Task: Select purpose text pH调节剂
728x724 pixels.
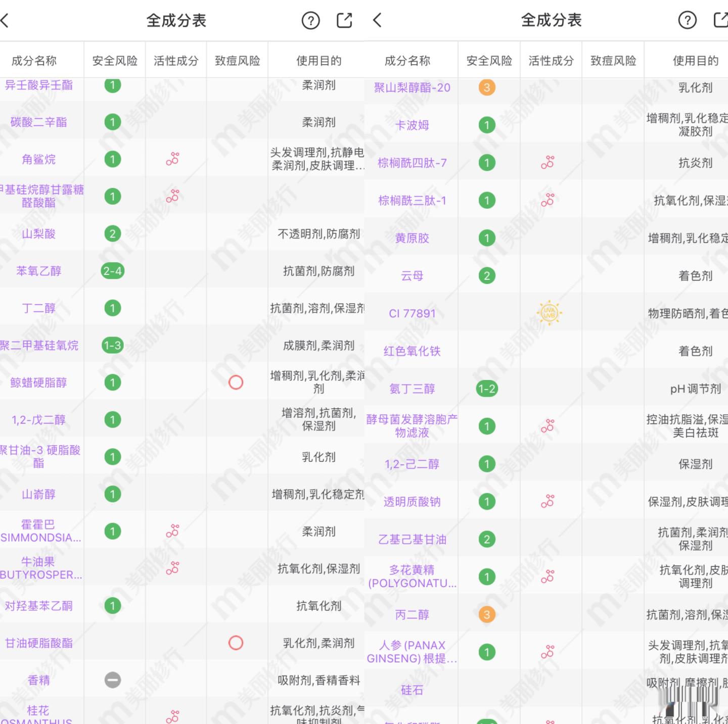Action: 696,389
